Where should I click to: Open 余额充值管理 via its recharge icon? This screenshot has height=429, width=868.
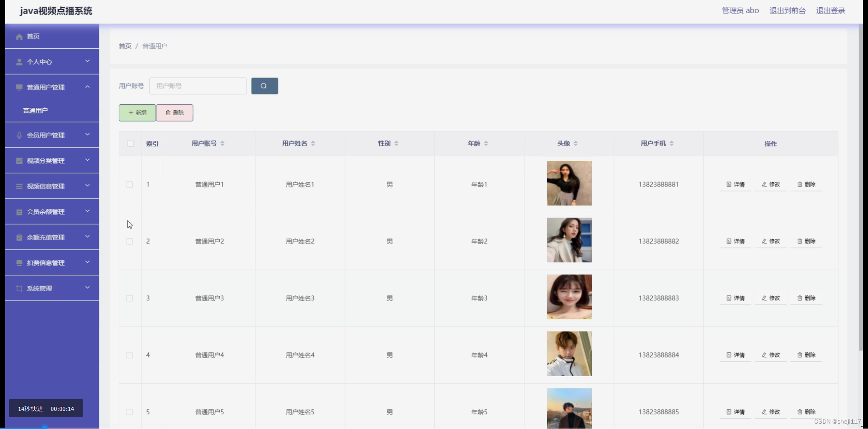pyautogui.click(x=19, y=237)
